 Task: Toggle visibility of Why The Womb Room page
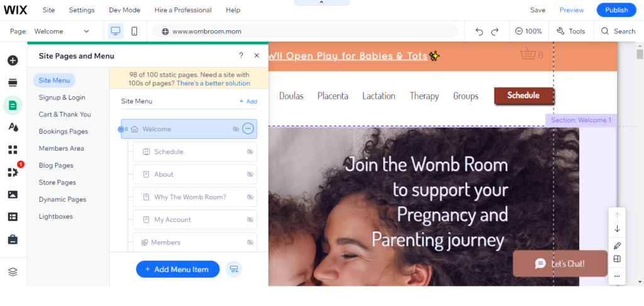point(250,197)
